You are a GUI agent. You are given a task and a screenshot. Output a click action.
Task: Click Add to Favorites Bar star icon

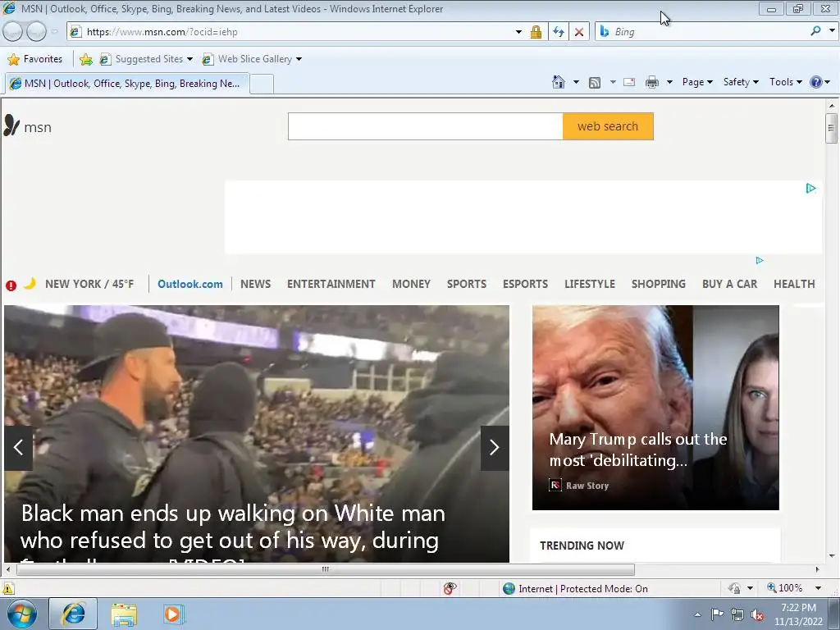pyautogui.click(x=85, y=59)
